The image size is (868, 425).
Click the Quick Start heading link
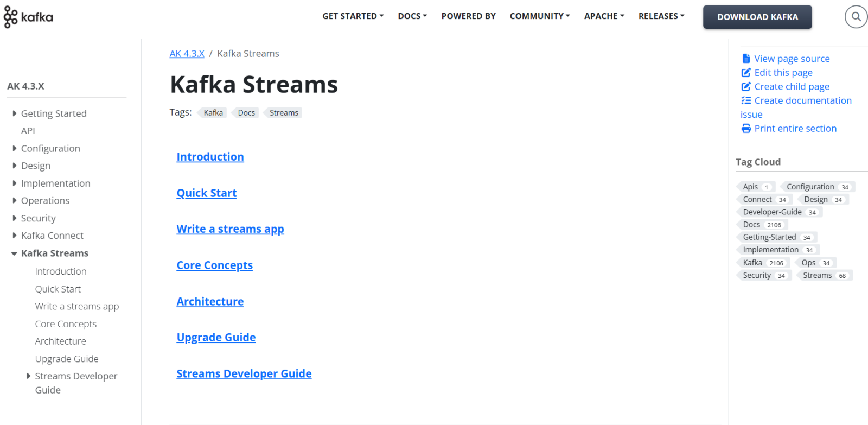(x=207, y=193)
